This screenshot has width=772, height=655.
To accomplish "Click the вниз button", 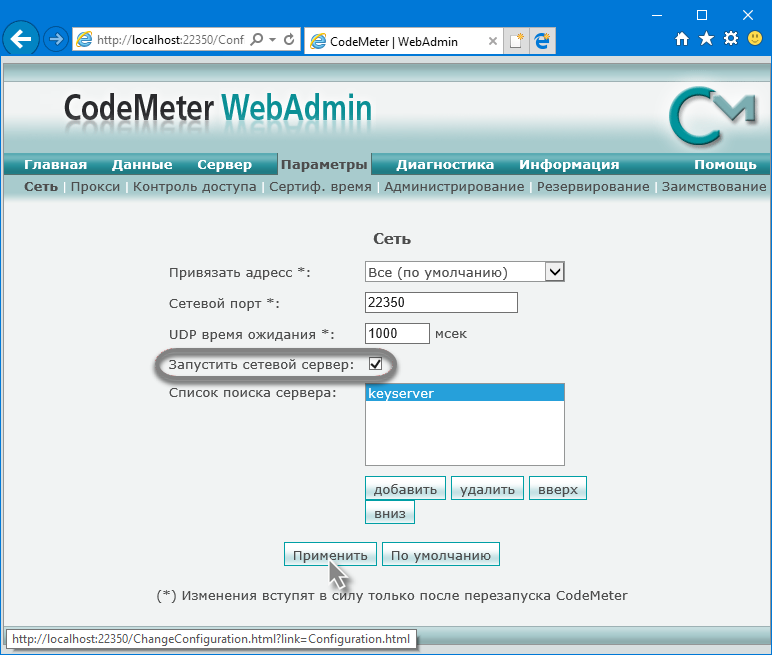I will pos(390,512).
